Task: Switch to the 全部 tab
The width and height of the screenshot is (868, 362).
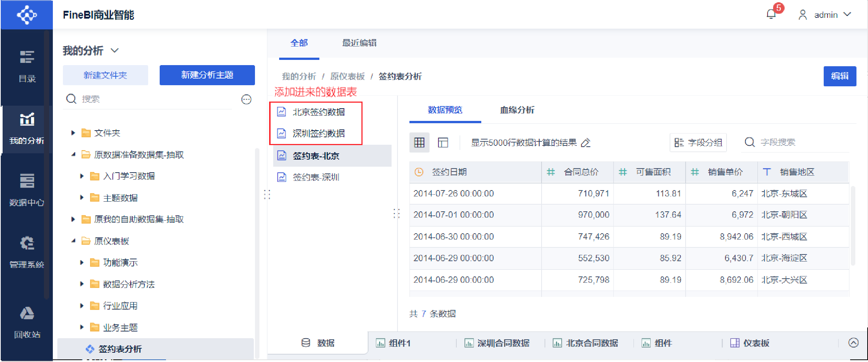Action: [299, 43]
